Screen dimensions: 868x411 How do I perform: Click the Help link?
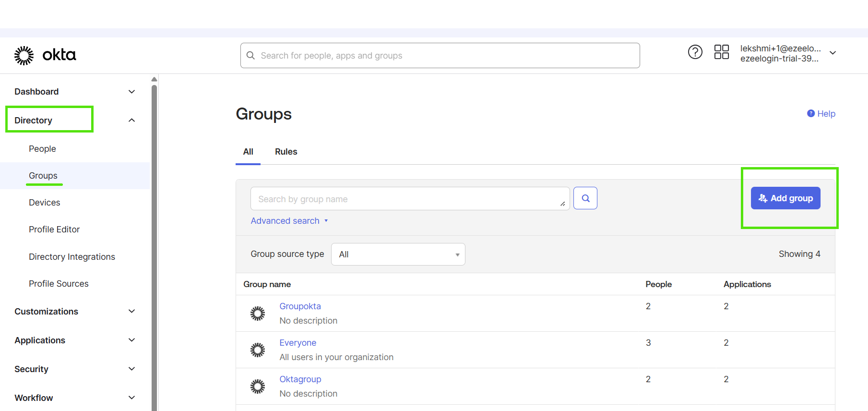pos(826,114)
